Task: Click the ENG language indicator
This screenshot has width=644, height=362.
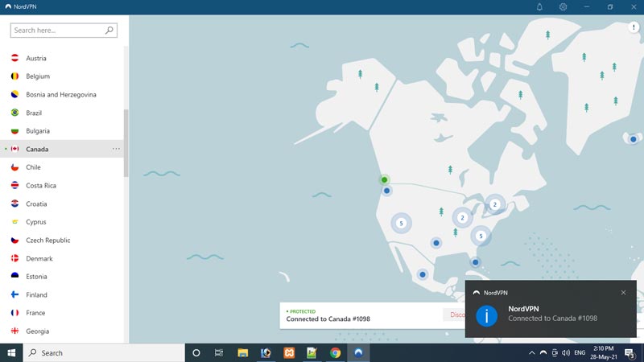Action: point(580,353)
